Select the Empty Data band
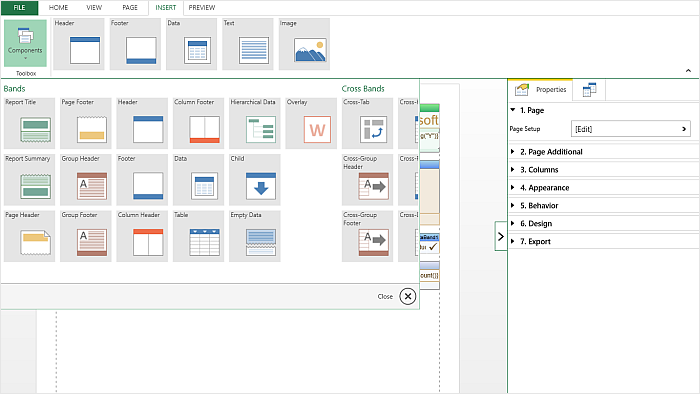Viewport: 700px width, 394px height. click(x=254, y=236)
